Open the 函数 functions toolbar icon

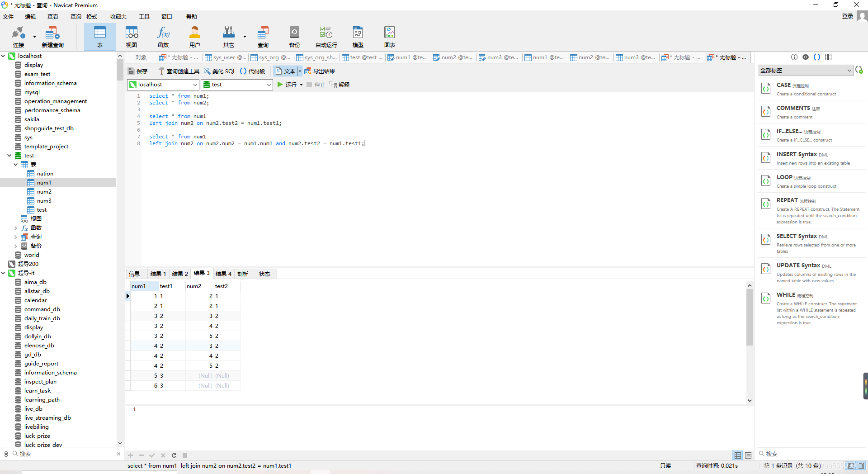pyautogui.click(x=163, y=37)
